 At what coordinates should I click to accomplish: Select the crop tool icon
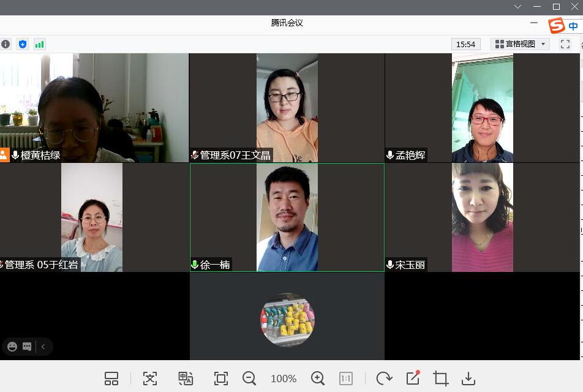pos(440,379)
